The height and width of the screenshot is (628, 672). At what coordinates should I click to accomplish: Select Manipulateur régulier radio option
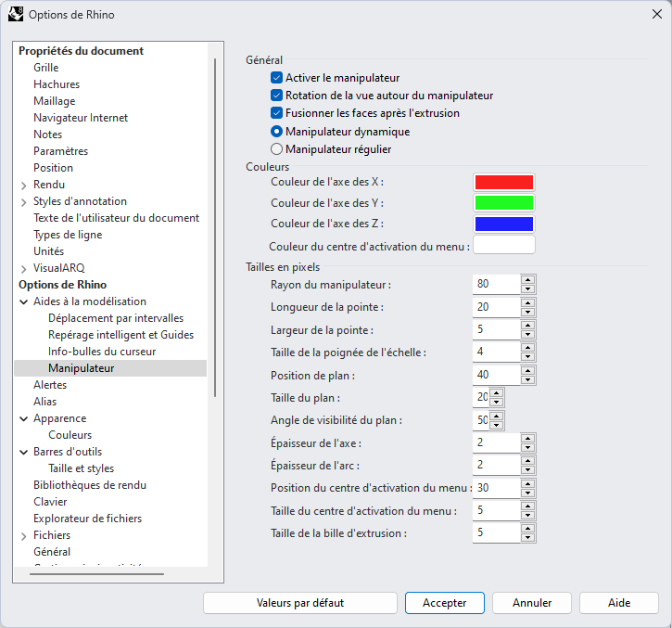coord(276,148)
